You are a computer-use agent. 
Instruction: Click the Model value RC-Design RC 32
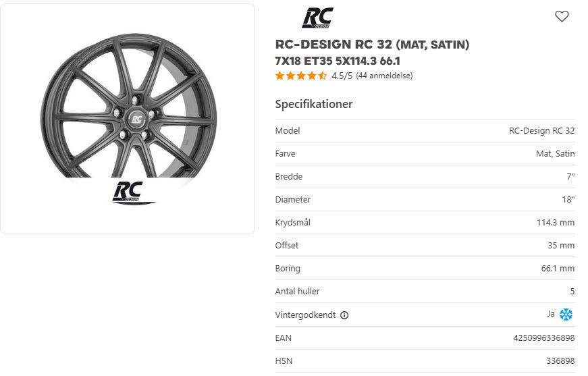pos(541,130)
